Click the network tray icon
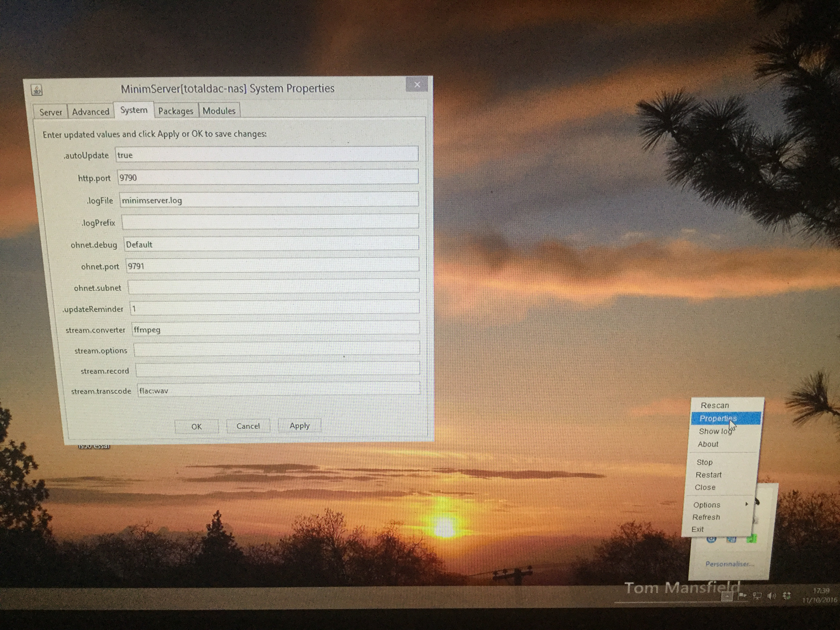The height and width of the screenshot is (630, 840). [x=757, y=596]
